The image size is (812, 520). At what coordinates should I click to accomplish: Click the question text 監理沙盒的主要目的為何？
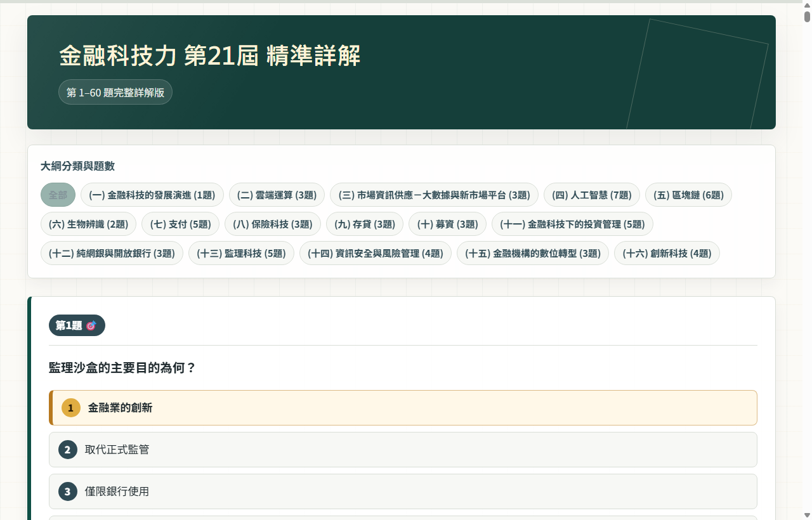(x=122, y=368)
